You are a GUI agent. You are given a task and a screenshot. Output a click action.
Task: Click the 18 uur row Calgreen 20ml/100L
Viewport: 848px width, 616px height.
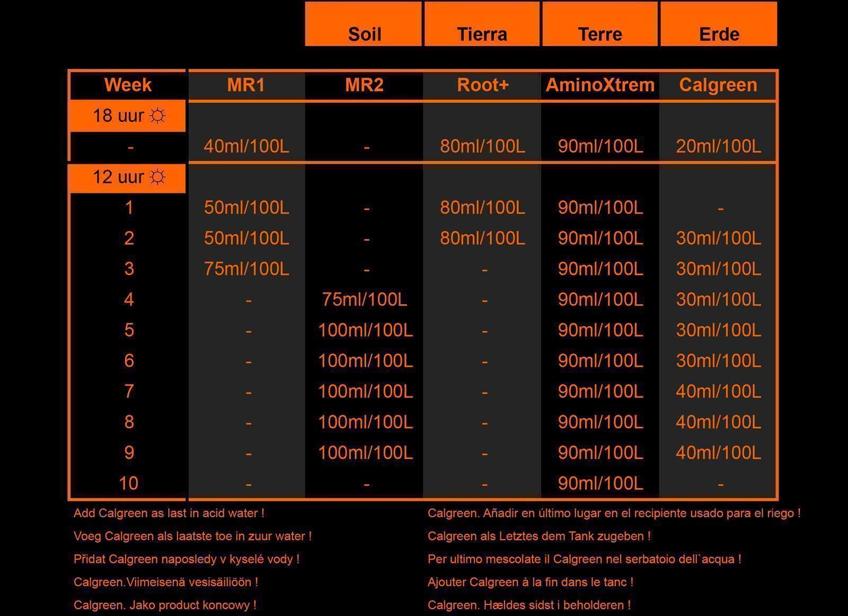coord(718,146)
